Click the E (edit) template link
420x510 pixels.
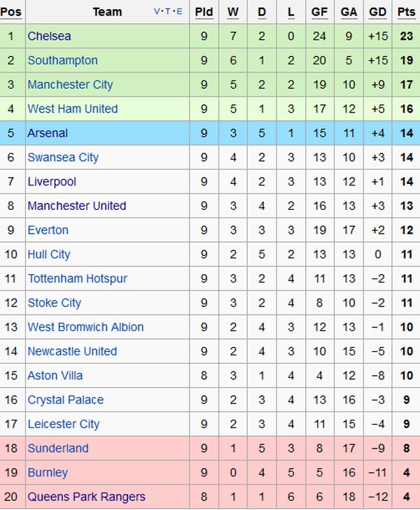(179, 12)
